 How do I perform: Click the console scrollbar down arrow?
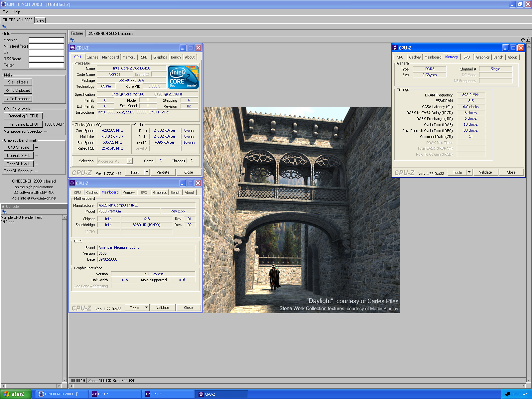pos(65,380)
